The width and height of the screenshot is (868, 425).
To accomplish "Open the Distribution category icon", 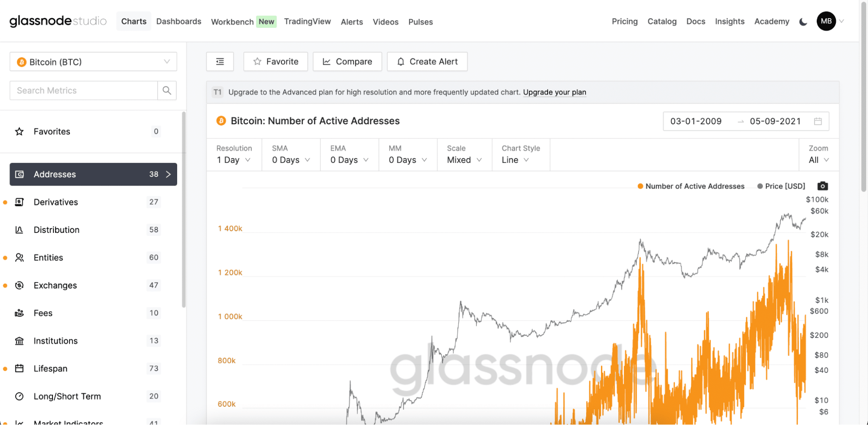I will [19, 230].
